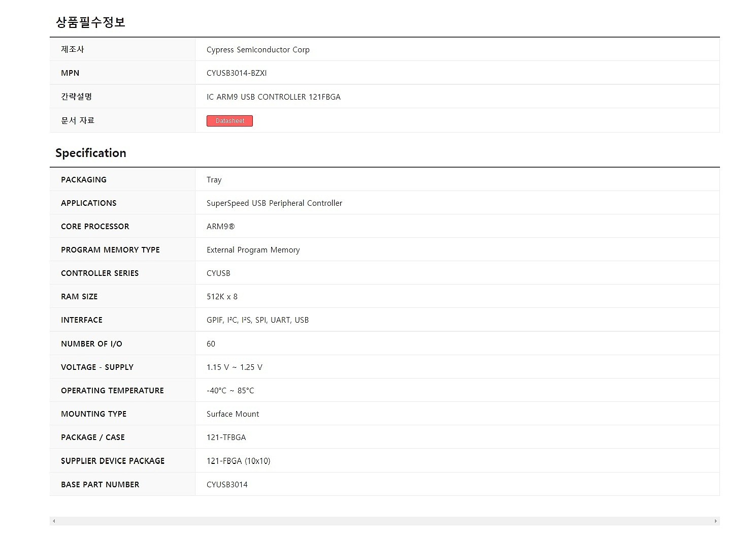The width and height of the screenshot is (756, 533).
Task: Select the temperature value -40°C ~ 85°C
Action: 231,391
